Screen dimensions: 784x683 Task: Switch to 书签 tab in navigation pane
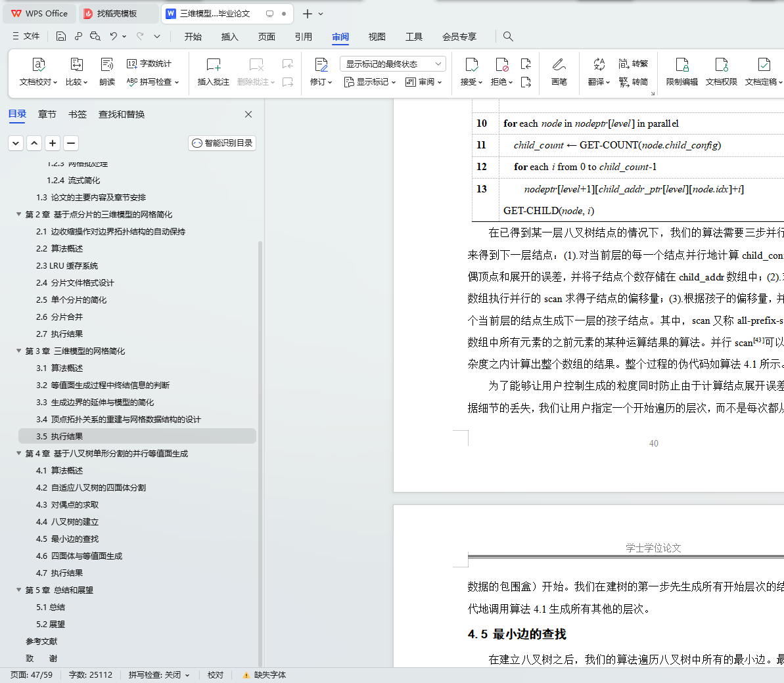click(x=78, y=114)
